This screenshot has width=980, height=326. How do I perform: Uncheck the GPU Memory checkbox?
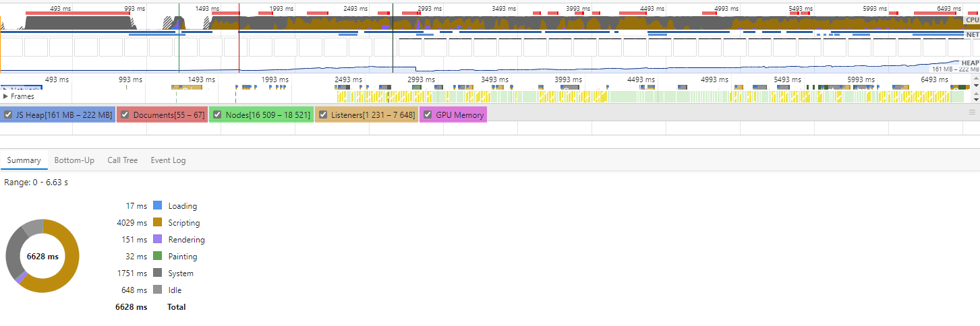click(428, 115)
